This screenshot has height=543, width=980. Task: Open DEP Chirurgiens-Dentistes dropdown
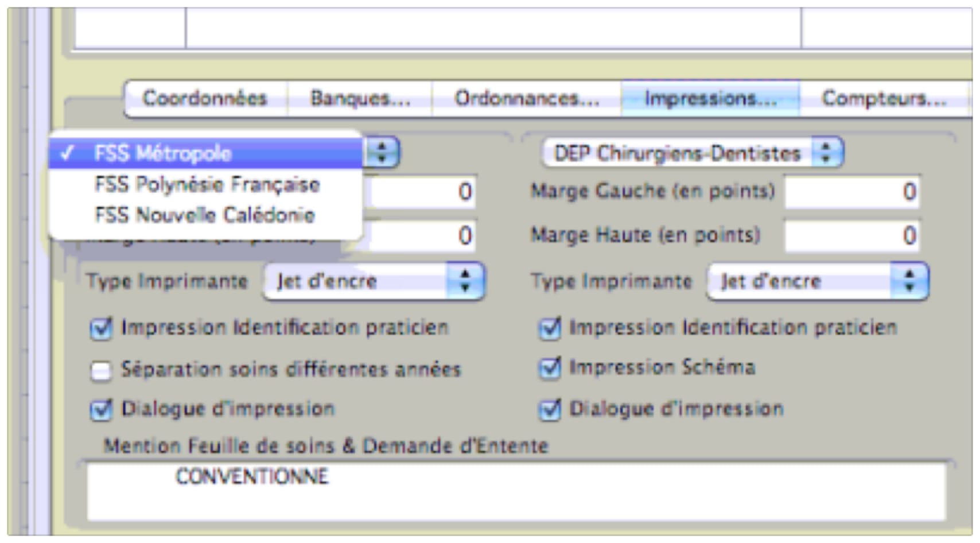click(691, 153)
